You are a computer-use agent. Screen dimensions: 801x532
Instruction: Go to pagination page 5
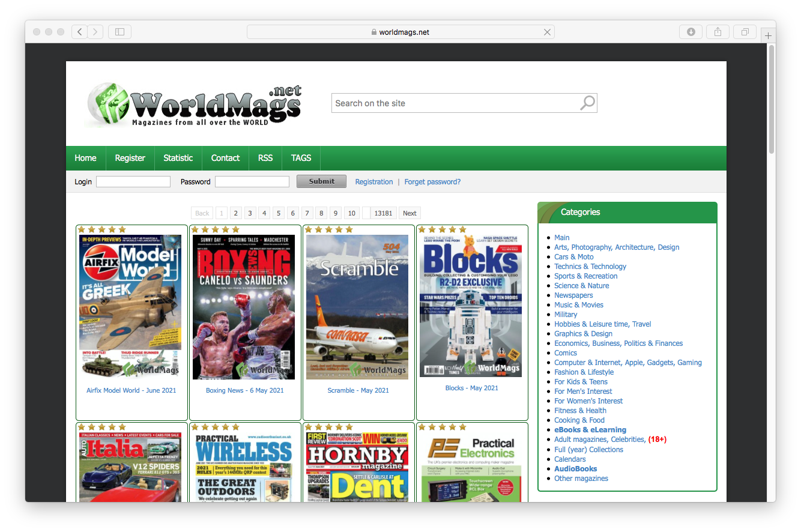[279, 213]
